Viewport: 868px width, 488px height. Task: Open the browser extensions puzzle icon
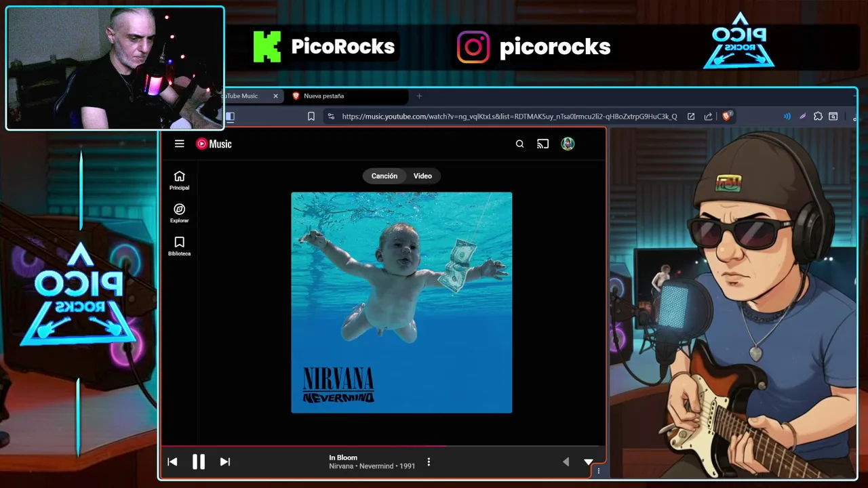click(x=818, y=117)
